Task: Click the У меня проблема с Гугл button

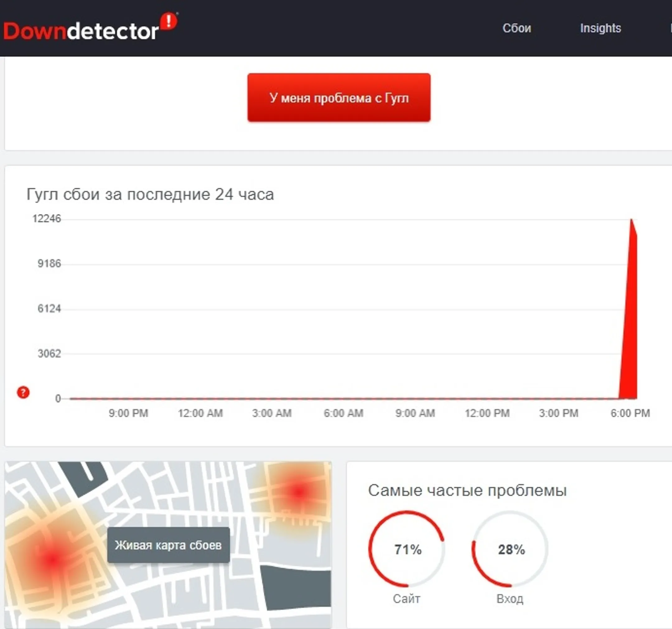Action: click(x=339, y=98)
